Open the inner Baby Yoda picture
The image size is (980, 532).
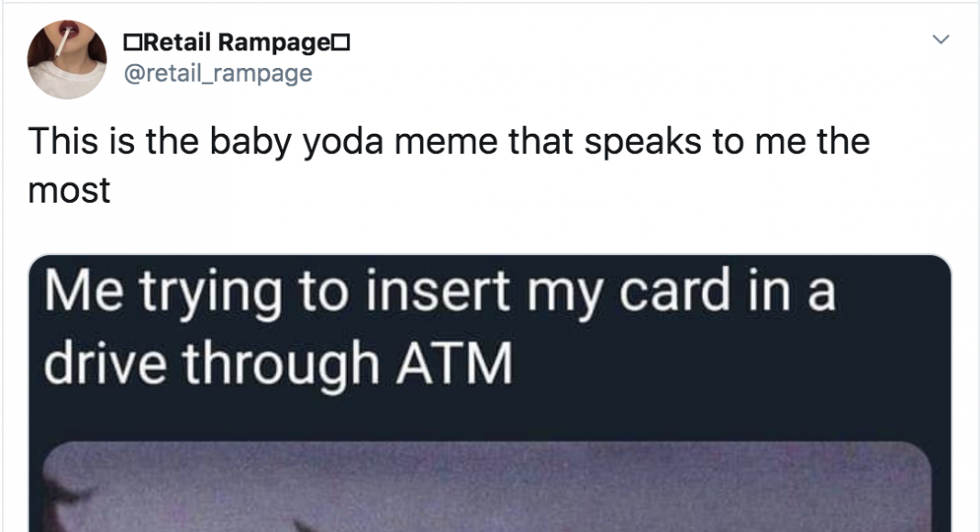pyautogui.click(x=487, y=487)
